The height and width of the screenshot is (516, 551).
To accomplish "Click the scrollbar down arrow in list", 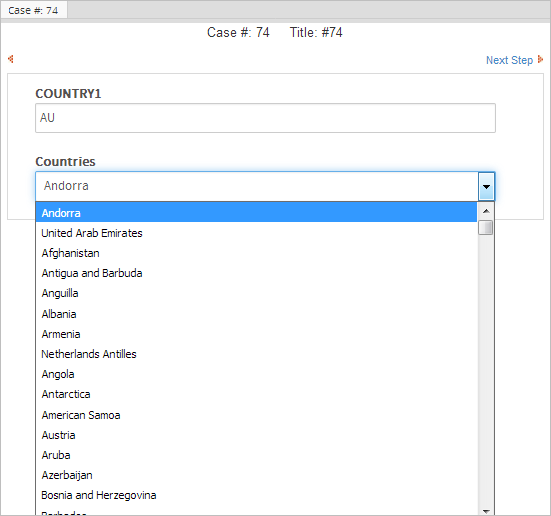I will tap(486, 511).
